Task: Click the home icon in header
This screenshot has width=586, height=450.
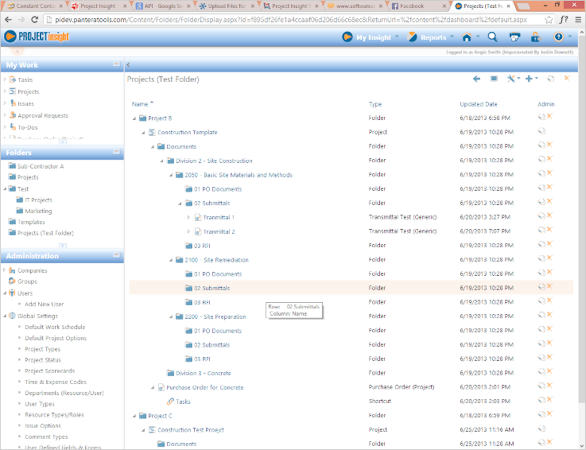Action: pos(467,37)
